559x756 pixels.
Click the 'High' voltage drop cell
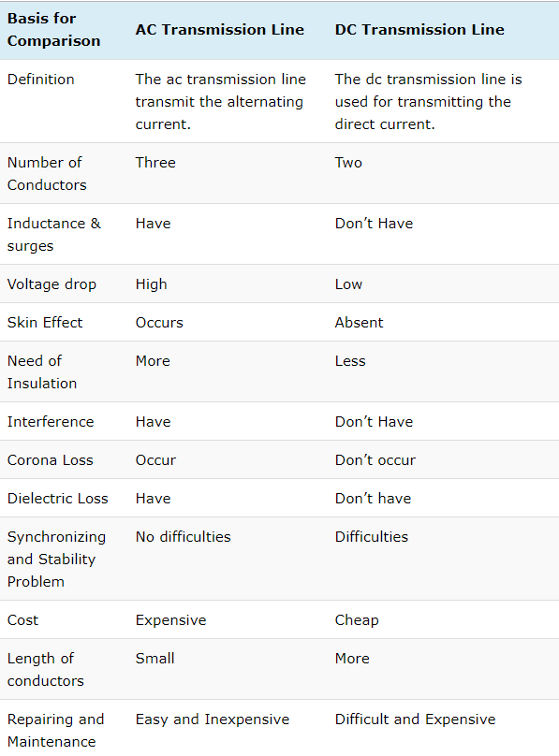pyautogui.click(x=151, y=284)
